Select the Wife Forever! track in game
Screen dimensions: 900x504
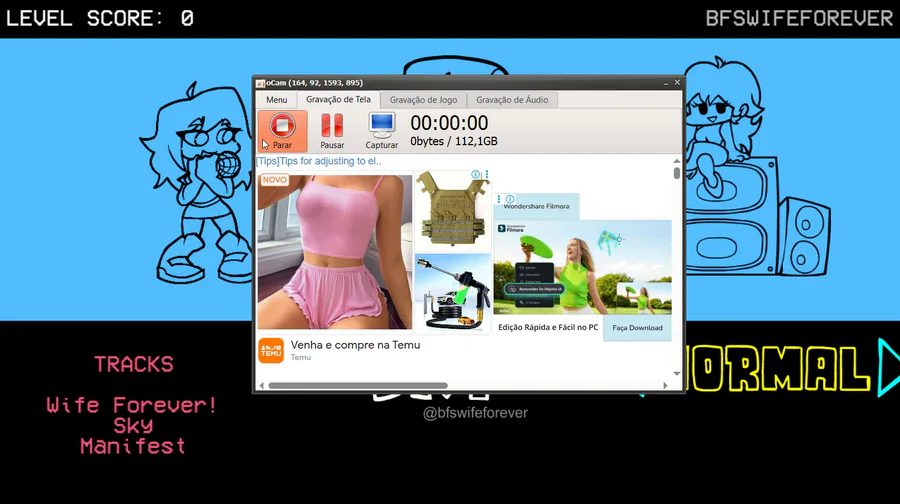tap(131, 405)
